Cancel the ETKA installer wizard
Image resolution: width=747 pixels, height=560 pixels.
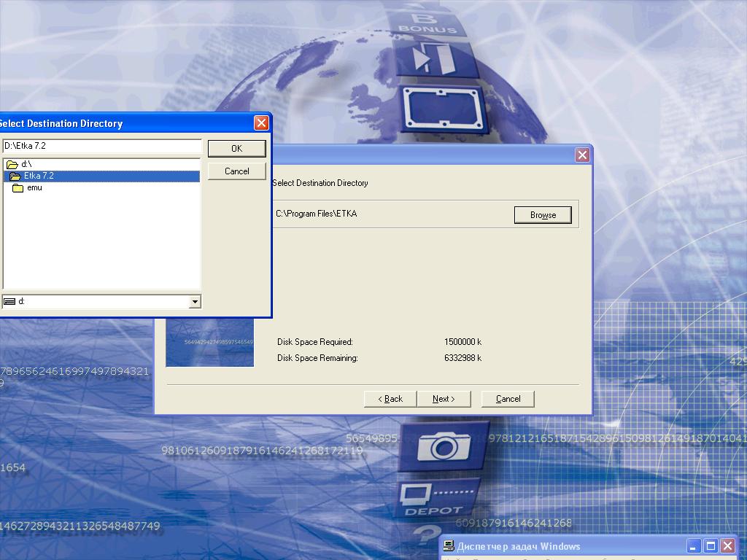point(508,399)
